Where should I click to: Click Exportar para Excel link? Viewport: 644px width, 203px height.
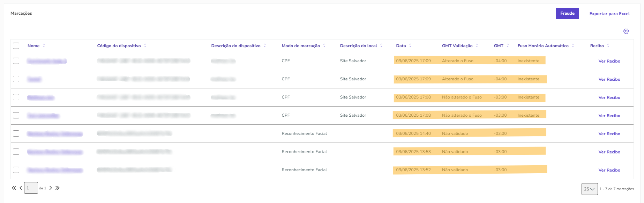[609, 14]
